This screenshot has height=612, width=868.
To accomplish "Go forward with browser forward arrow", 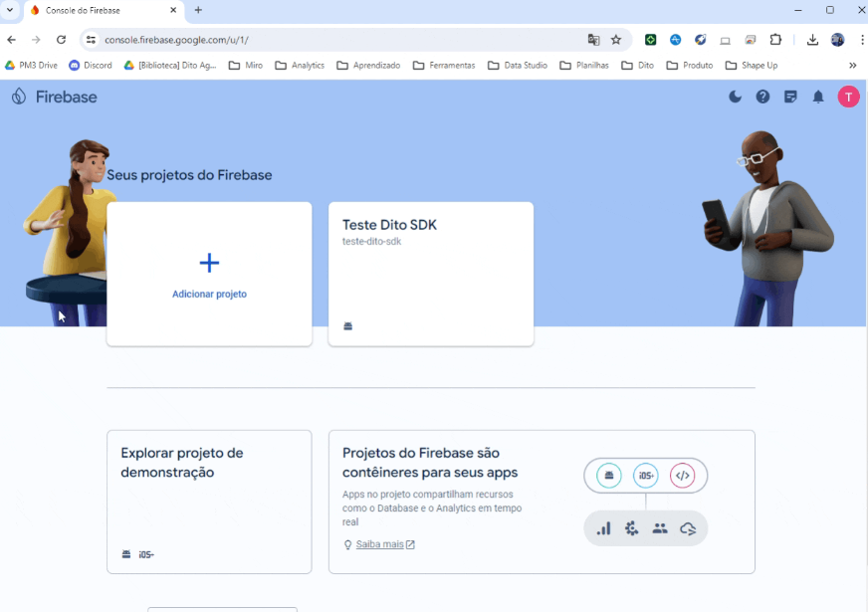I will (36, 40).
